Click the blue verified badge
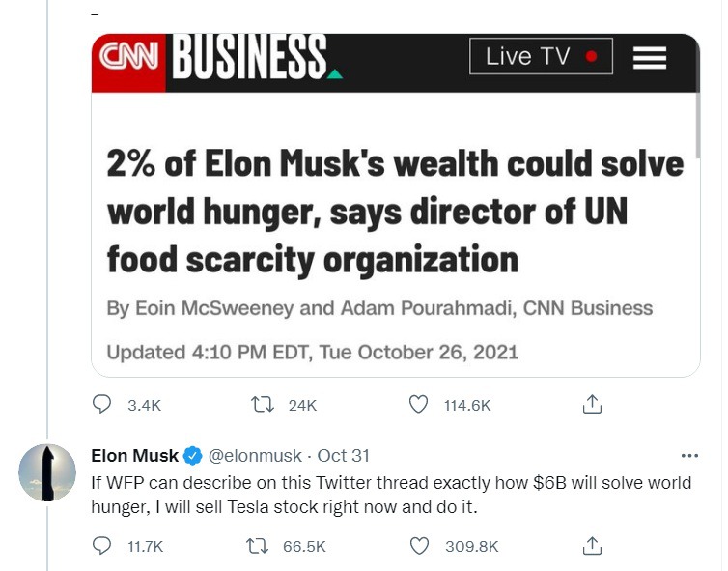 193,456
